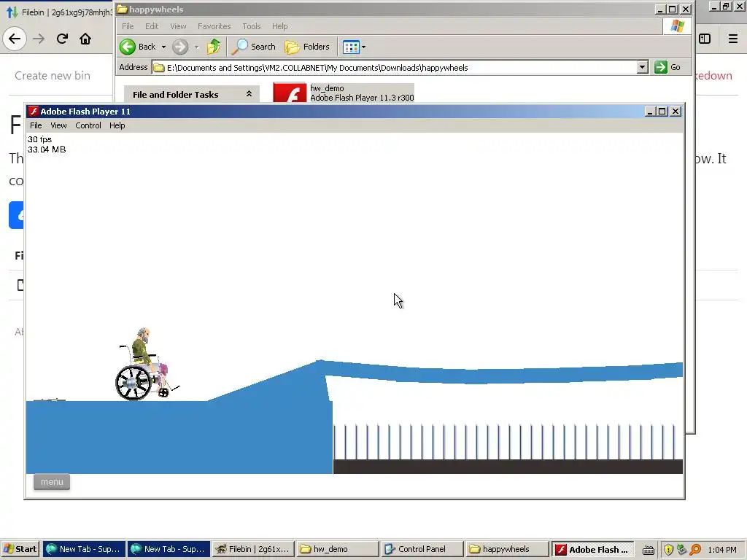Viewport: 747px width, 560px height.
Task: Click browser reload icon
Action: 62,39
